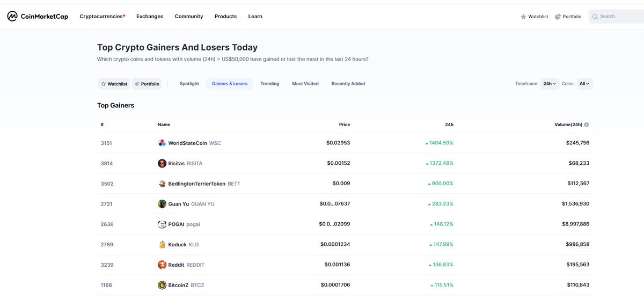Click the Watchlist star icon in header
Viewport: 644px width, 300px height.
(x=523, y=17)
